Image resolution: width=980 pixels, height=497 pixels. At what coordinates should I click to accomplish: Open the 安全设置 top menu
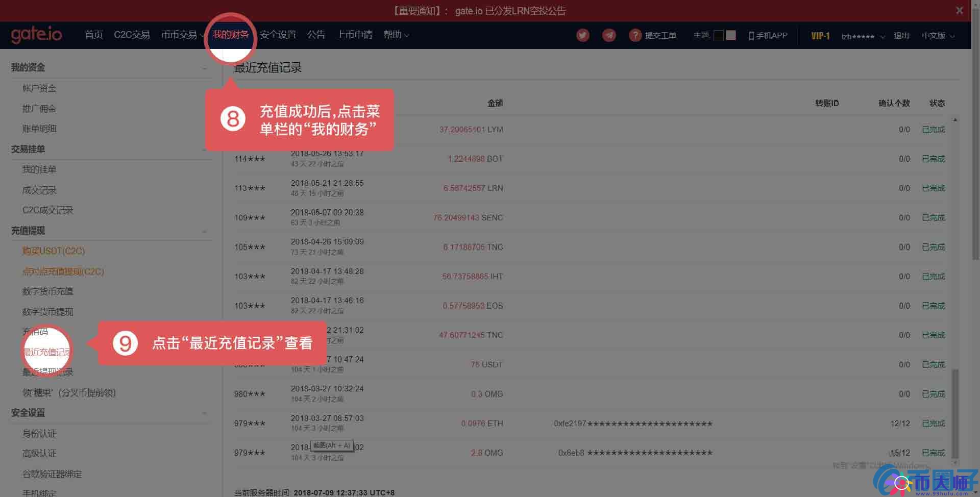[x=278, y=35]
